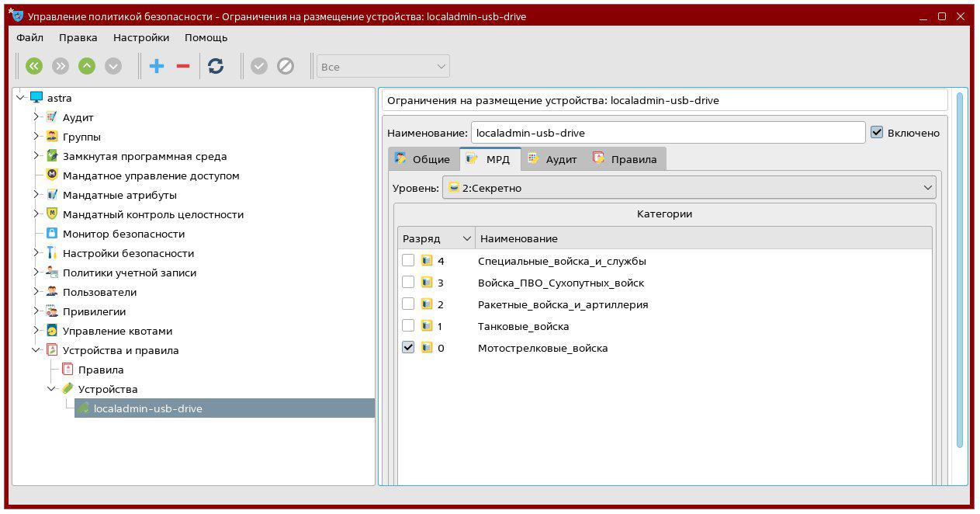Select Мандатное управление доступом in the tree
Viewport: 980px width, 514px height.
tap(151, 175)
